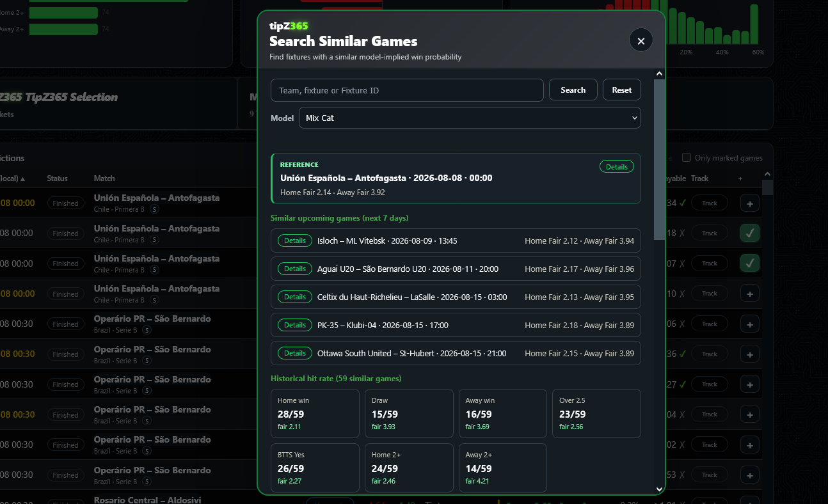828x504 pixels.
Task: Click the S icon in the Unión Española row ending 18
Action: point(155,240)
